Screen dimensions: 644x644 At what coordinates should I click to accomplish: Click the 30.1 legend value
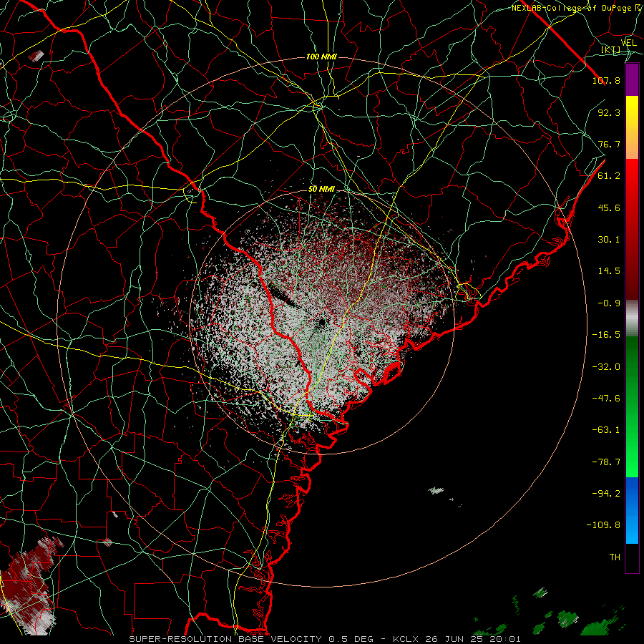pyautogui.click(x=609, y=240)
